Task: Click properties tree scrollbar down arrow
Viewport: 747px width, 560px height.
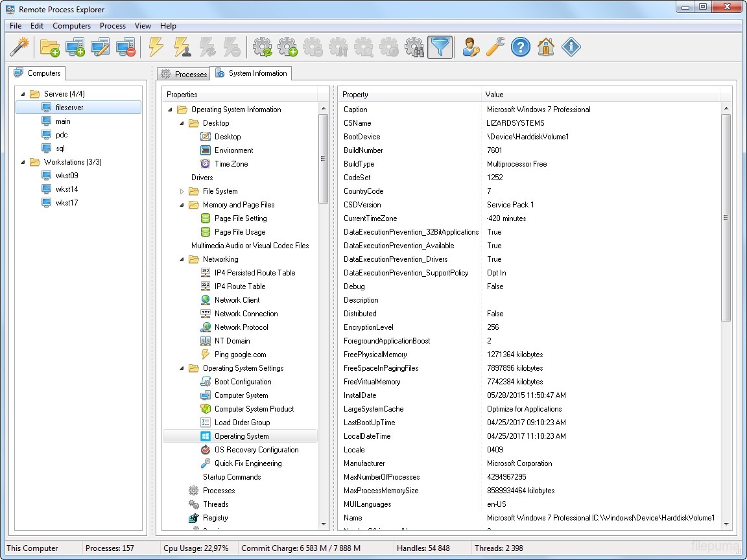Action: pos(324,524)
